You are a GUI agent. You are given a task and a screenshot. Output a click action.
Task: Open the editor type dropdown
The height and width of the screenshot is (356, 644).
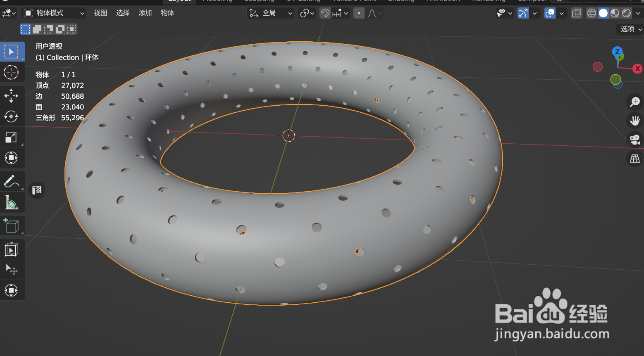[x=9, y=13]
